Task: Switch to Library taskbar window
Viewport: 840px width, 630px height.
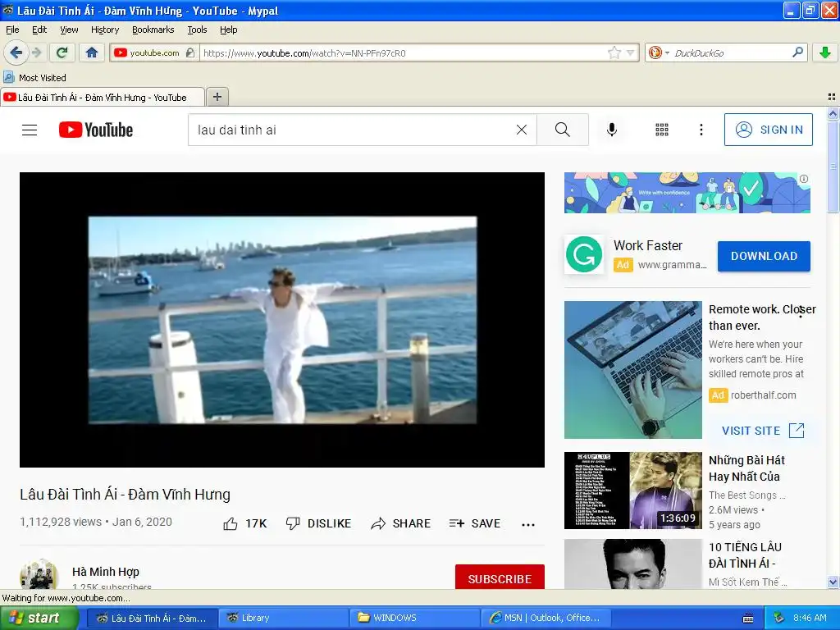Action: pos(283,618)
